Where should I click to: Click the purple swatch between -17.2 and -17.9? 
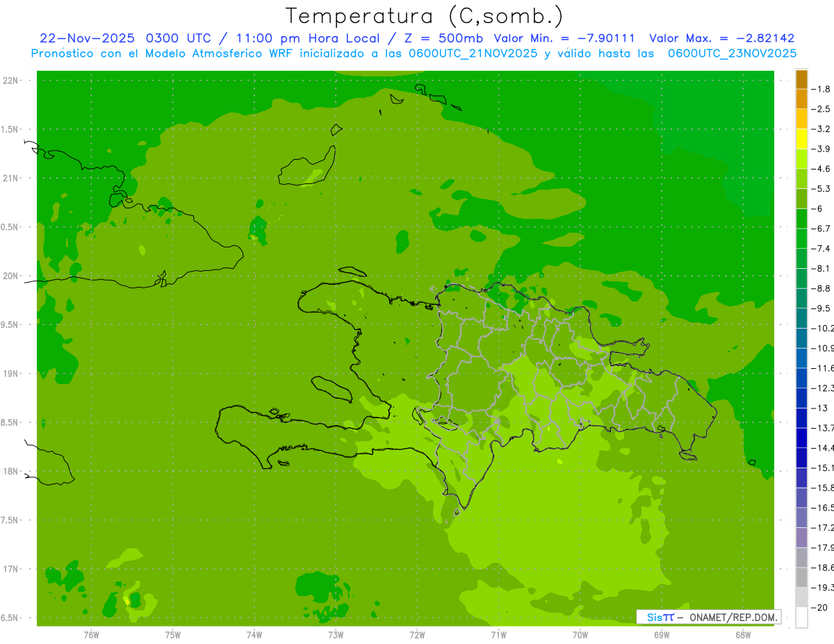801,538
